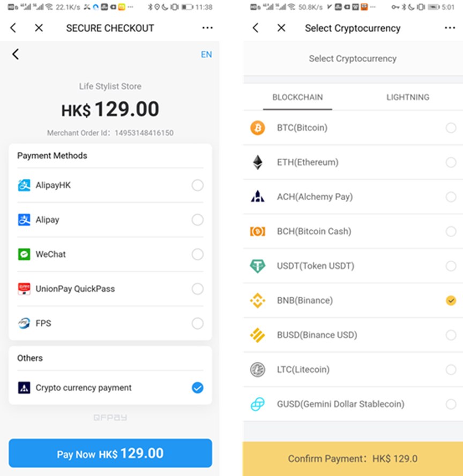Click the Tether USDT green icon
The image size is (463, 476).
(257, 266)
